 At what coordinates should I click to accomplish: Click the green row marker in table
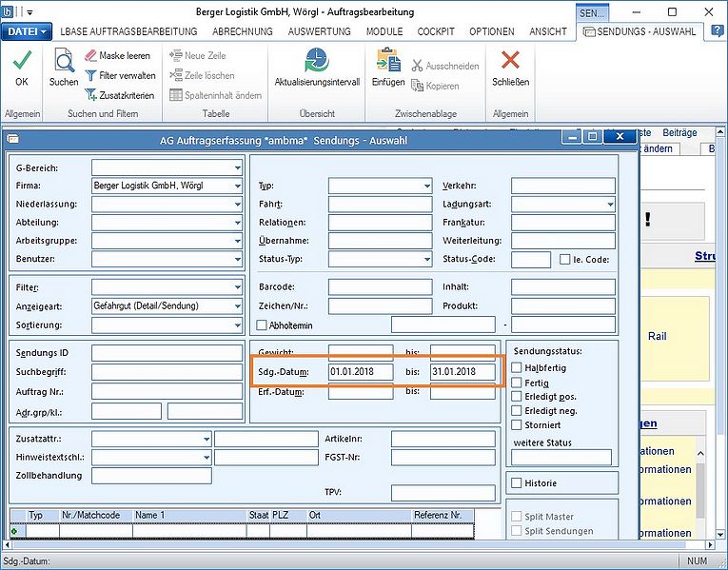(x=15, y=531)
